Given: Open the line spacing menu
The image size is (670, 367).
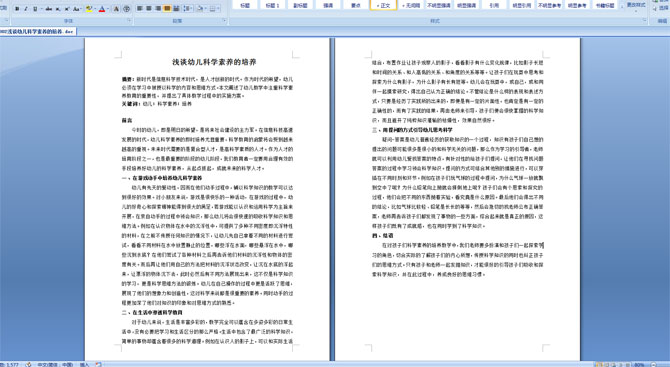Looking at the screenshot, I should point(188,8).
